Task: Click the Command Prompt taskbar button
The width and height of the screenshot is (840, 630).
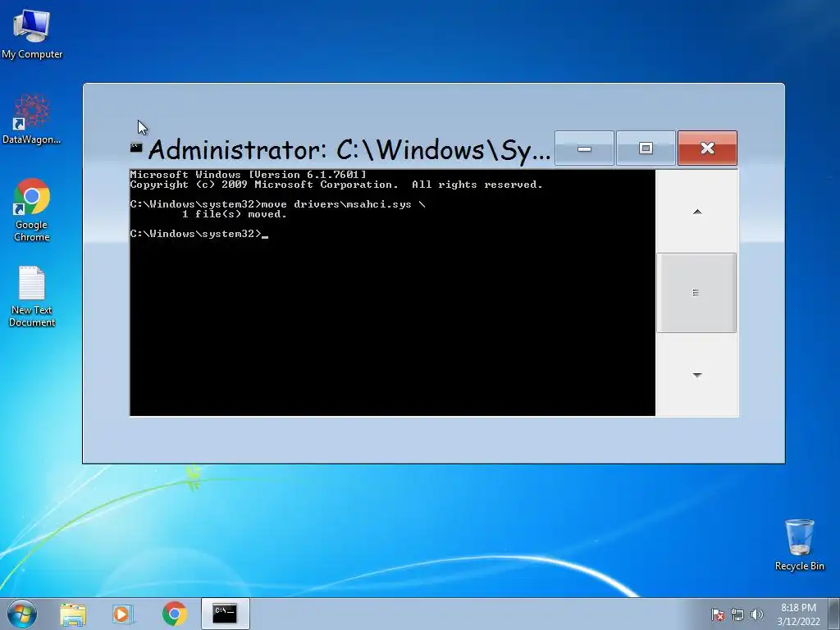Action: coord(225,614)
